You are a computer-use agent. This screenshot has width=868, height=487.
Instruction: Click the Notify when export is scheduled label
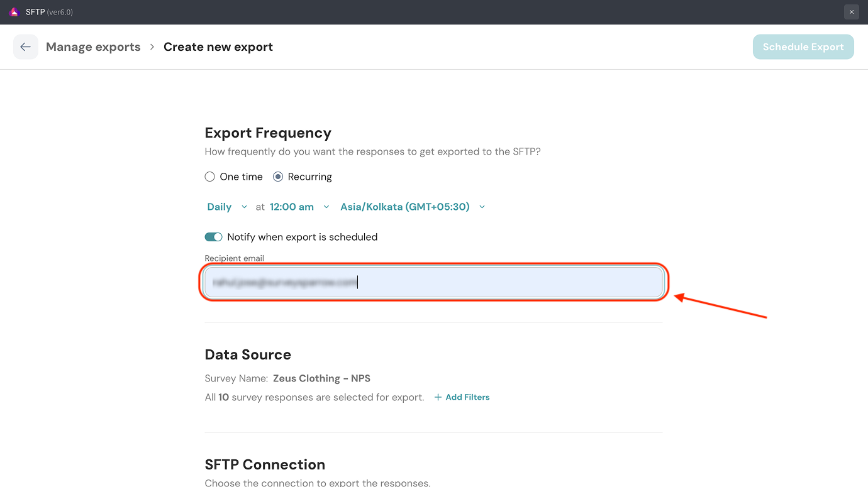click(x=303, y=237)
